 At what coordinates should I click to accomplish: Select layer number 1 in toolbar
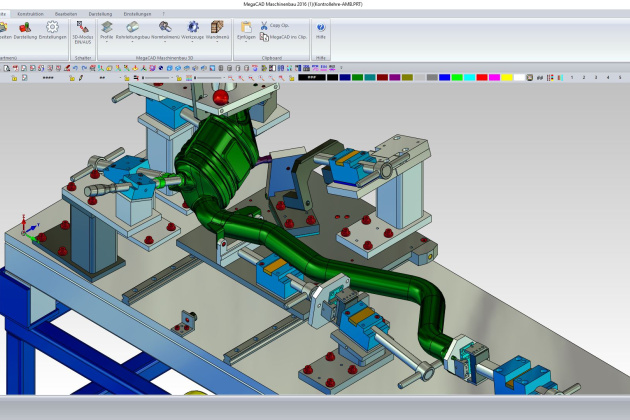coord(571,77)
